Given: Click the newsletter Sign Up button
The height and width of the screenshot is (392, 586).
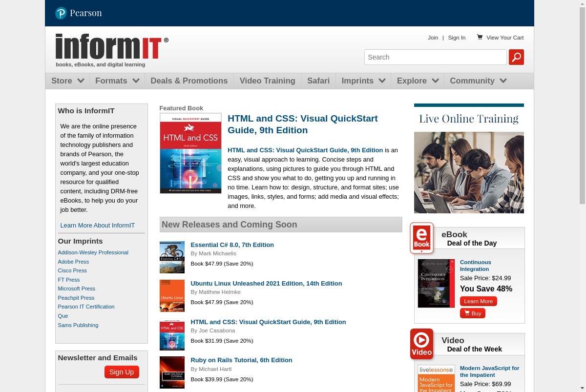Looking at the screenshot, I should pos(122,372).
